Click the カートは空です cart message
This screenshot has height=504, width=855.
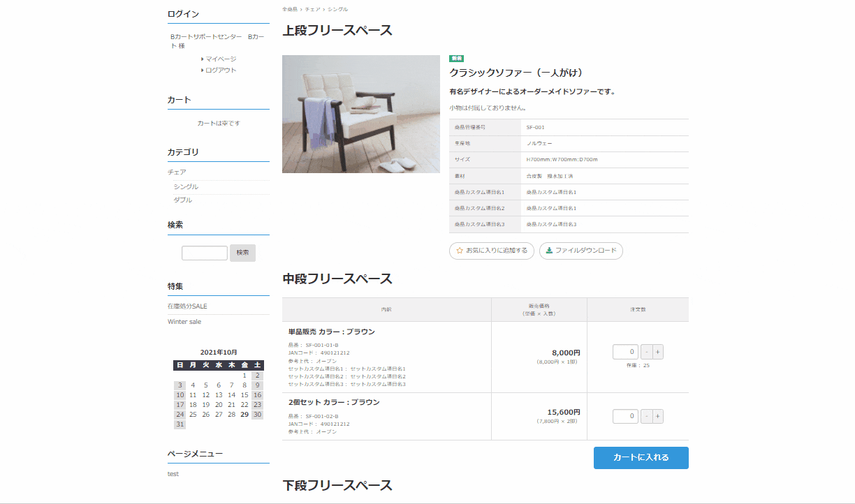coord(219,124)
